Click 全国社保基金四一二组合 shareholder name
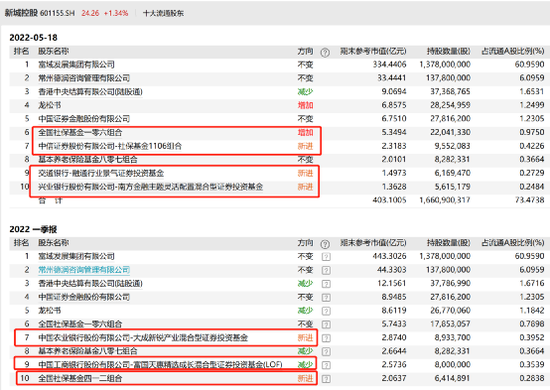Image resolution: width=550 pixels, height=390 pixels. point(80,378)
